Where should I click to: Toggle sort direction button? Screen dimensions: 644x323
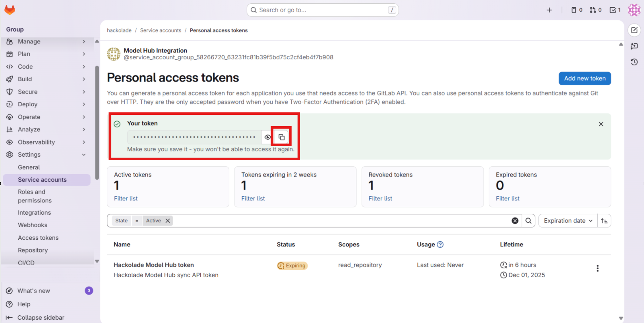click(604, 221)
